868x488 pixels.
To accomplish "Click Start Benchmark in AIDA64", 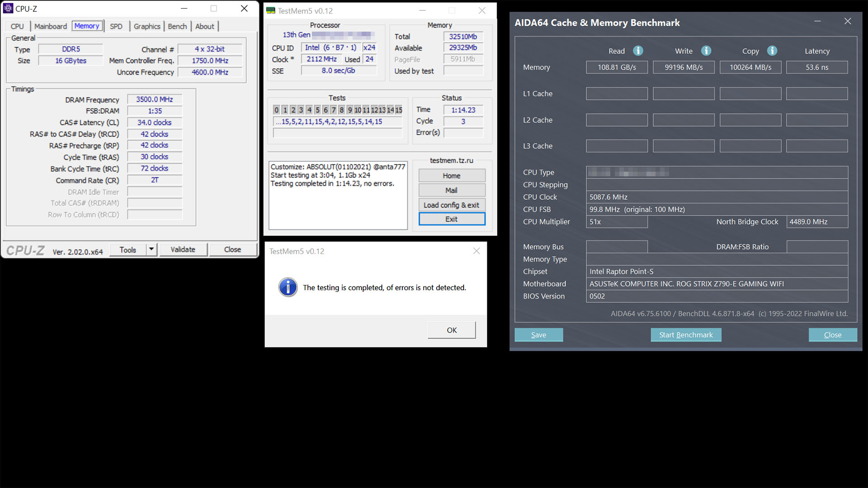I will pos(686,335).
